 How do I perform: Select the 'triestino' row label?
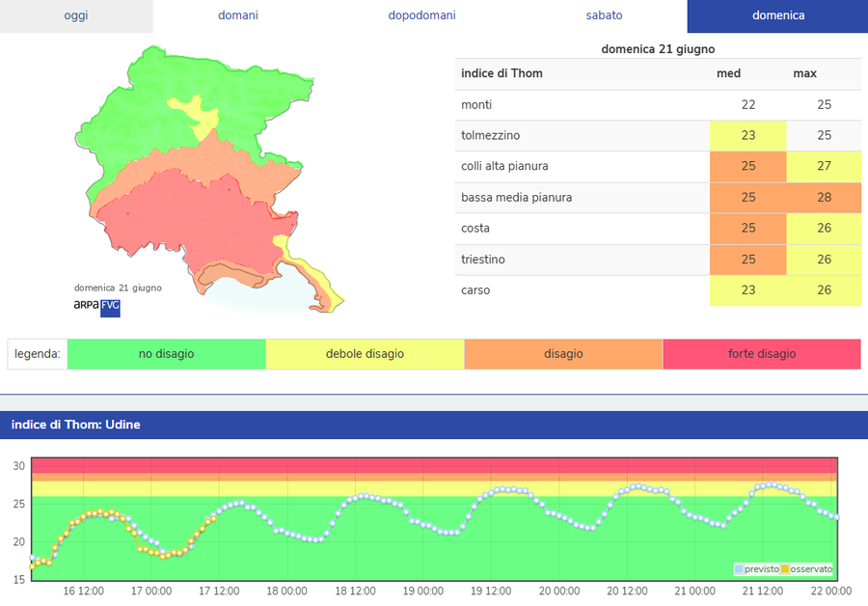pyautogui.click(x=483, y=260)
